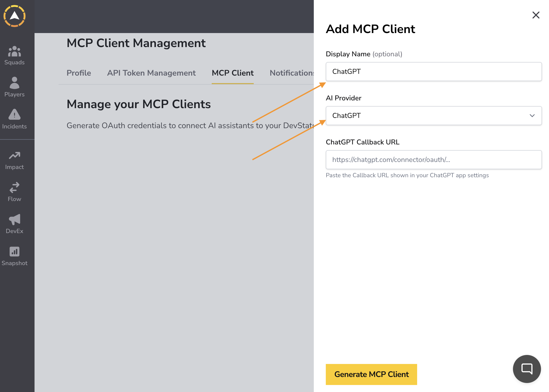
Task: Click the AI Provider label
Action: tap(344, 98)
